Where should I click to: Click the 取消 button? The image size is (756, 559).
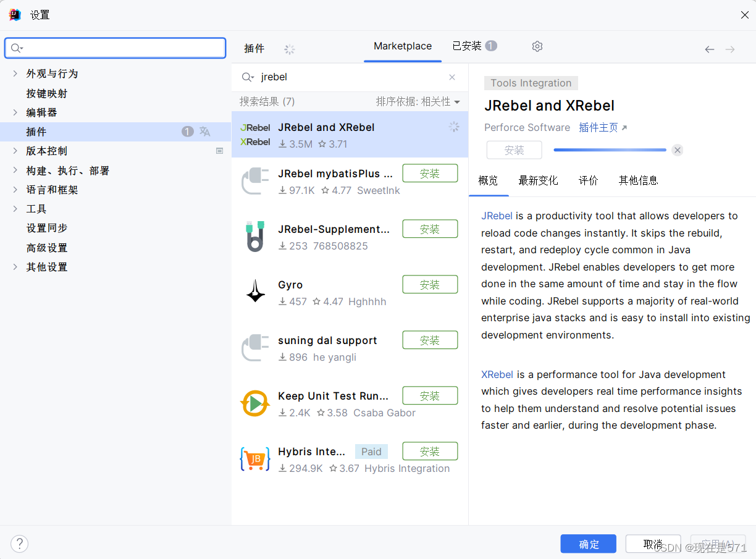653,544
